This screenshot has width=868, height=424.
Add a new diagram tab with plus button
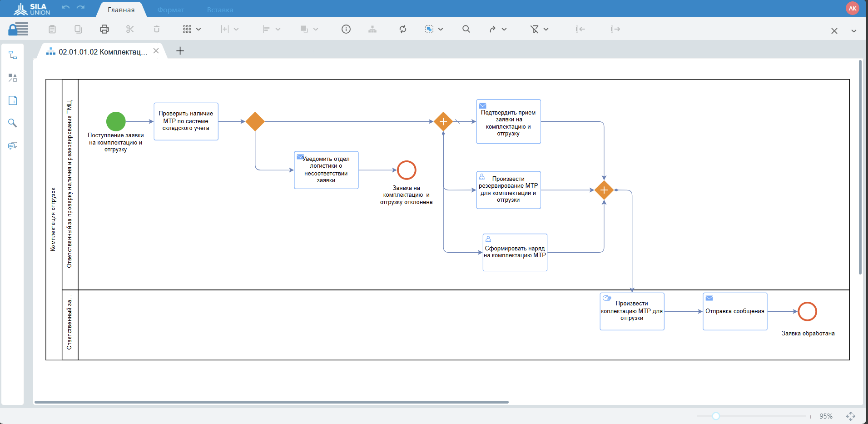point(180,51)
